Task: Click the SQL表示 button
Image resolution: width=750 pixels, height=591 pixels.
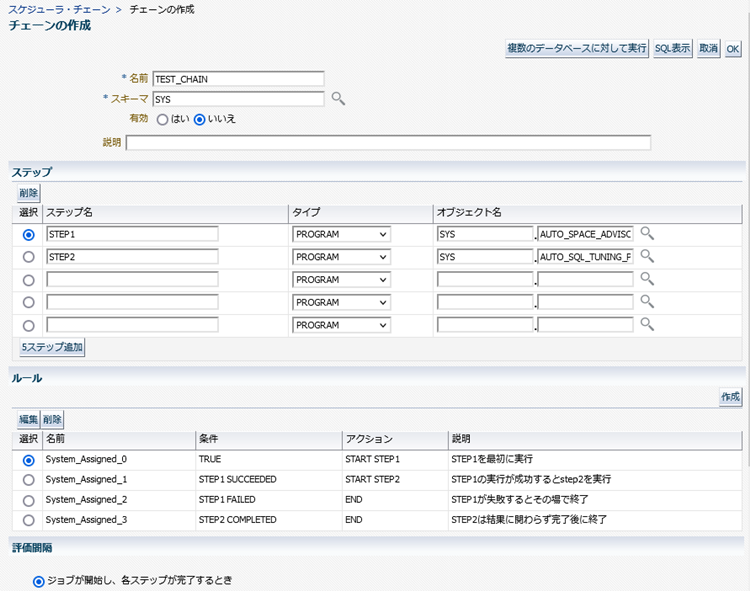Action: click(x=672, y=48)
